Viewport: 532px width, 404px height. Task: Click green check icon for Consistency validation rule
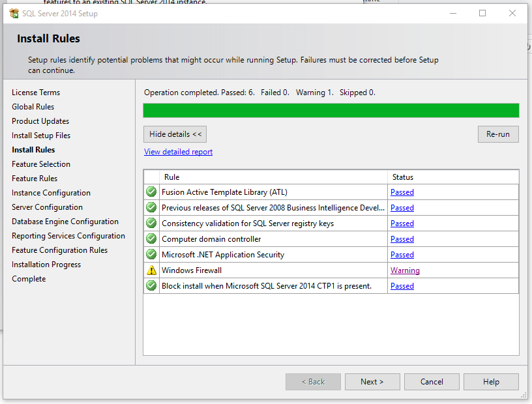pos(151,224)
